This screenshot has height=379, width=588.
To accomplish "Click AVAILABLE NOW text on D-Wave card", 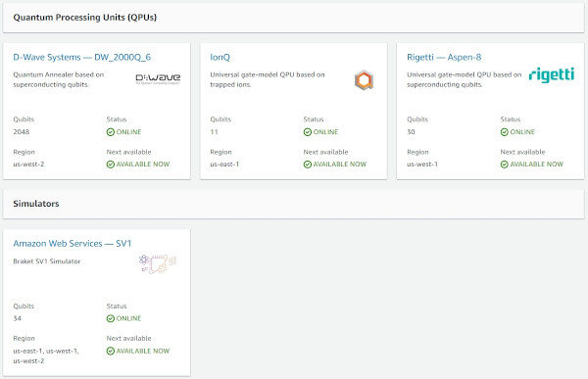I will coord(143,165).
